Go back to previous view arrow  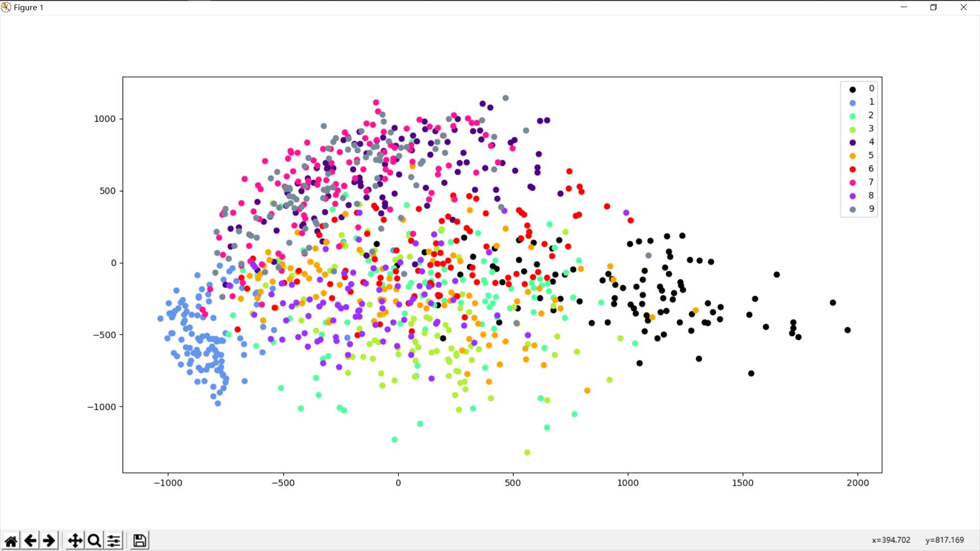coord(30,540)
